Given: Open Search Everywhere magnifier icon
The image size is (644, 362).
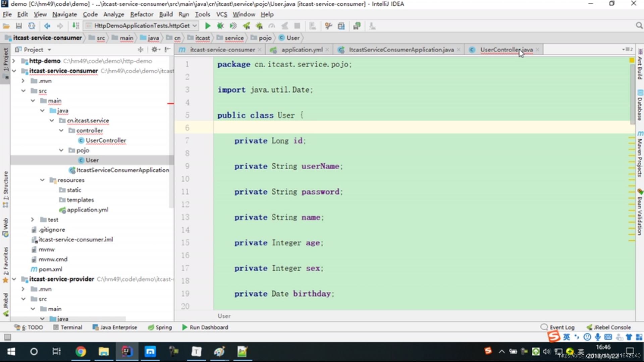Looking at the screenshot, I should (x=639, y=25).
